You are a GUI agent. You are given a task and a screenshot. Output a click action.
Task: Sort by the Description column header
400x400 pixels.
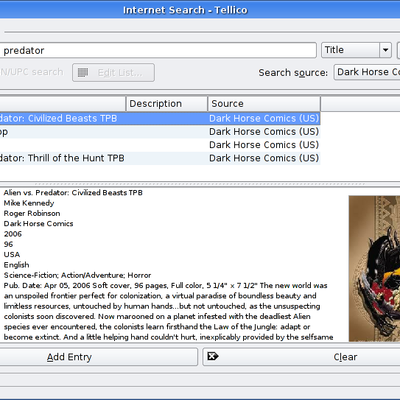coord(167,104)
